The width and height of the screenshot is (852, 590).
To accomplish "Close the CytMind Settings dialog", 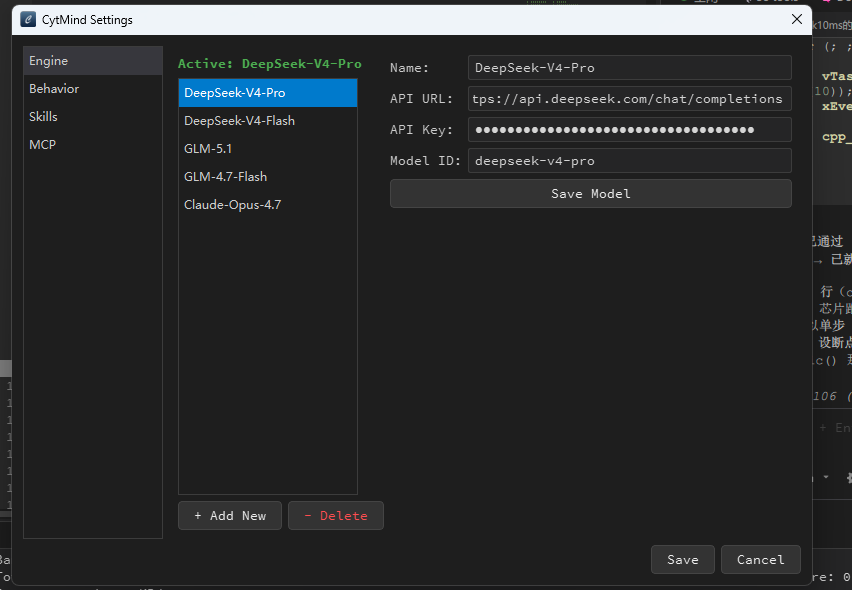I will (x=797, y=20).
